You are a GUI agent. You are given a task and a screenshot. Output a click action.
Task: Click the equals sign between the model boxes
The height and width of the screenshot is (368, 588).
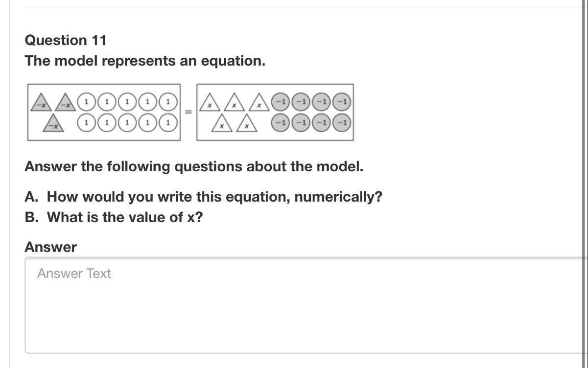pyautogui.click(x=188, y=112)
